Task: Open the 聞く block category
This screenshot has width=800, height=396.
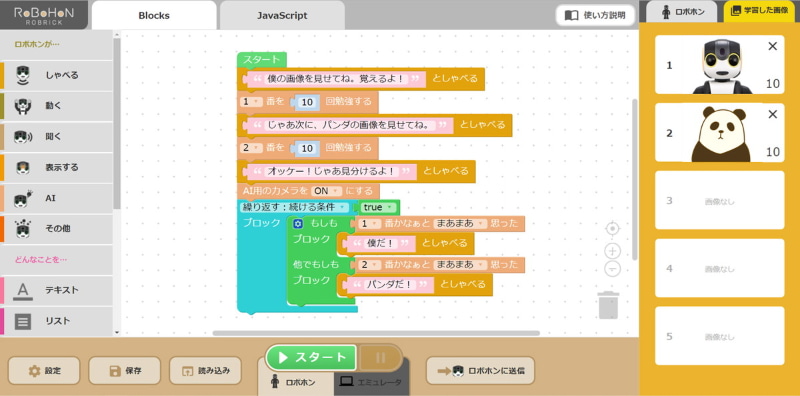Action: [x=56, y=137]
